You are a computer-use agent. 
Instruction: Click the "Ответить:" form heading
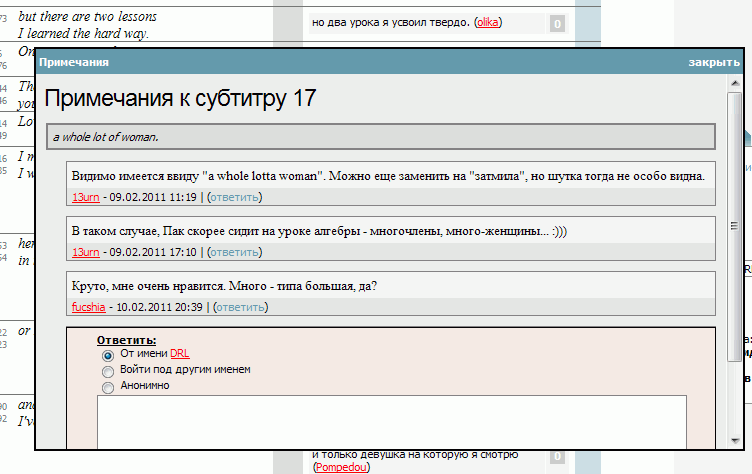(126, 340)
